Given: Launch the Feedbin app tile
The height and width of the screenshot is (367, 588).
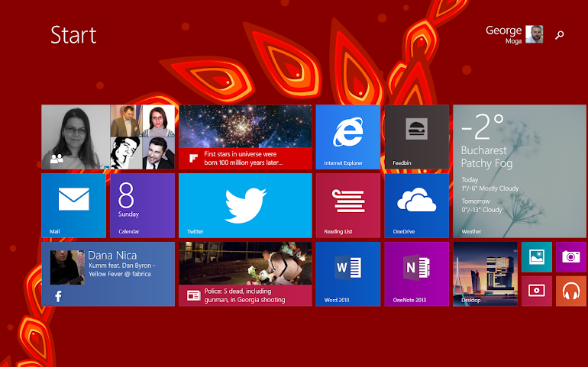Looking at the screenshot, I should click(417, 137).
